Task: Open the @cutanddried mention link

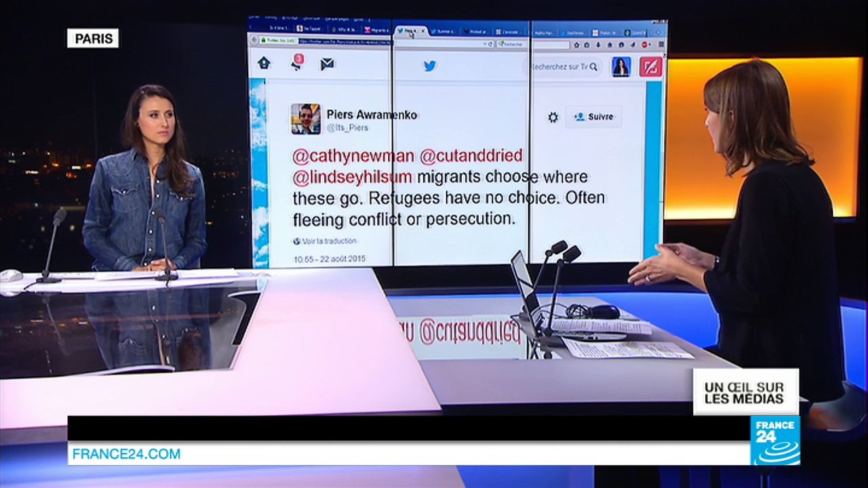Action: (471, 156)
